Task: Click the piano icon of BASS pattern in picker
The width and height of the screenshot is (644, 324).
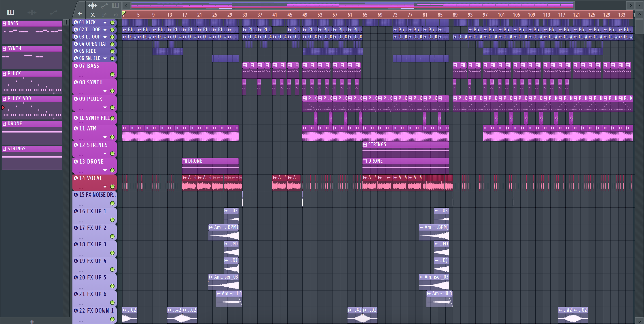Action: click(x=4, y=23)
